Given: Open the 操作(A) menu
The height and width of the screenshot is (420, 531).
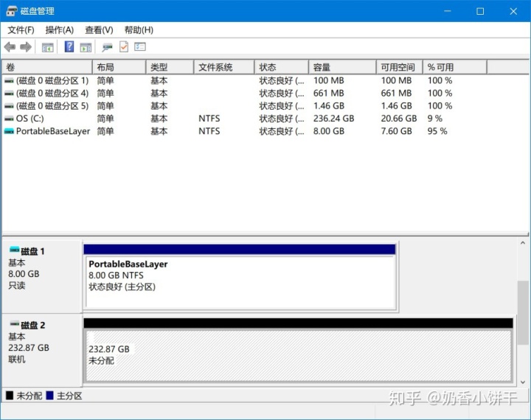Looking at the screenshot, I should pyautogui.click(x=60, y=30).
